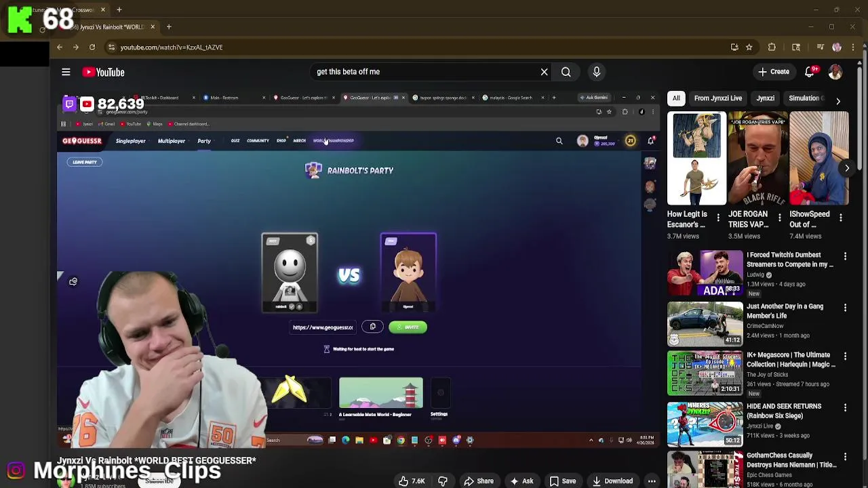868x488 pixels.
Task: Download this video
Action: (612, 481)
